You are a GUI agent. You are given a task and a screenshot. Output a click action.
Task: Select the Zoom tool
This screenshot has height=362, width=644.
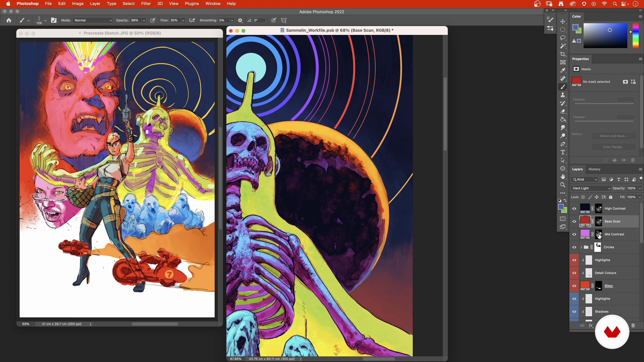click(563, 185)
